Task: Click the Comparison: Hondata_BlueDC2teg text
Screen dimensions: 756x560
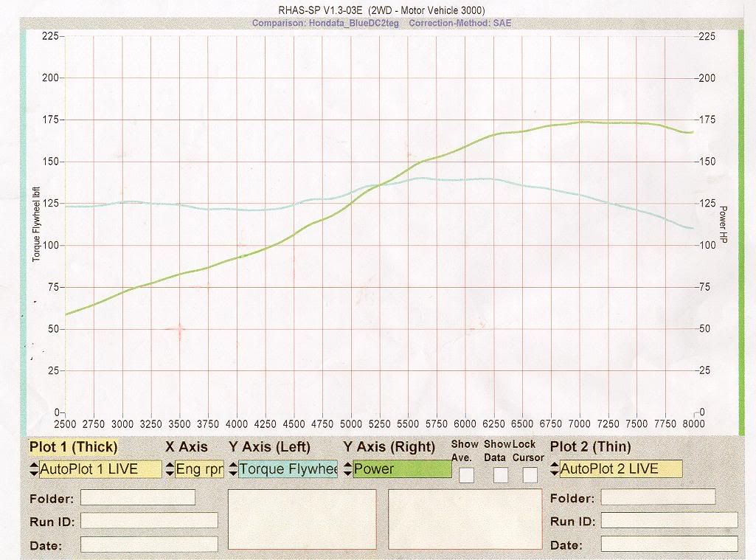Action: click(325, 23)
